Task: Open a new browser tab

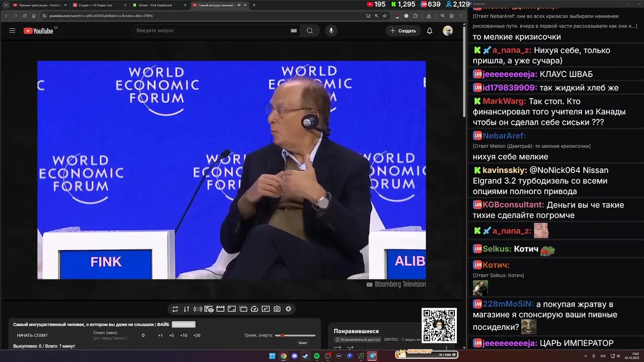Action: (x=254, y=5)
